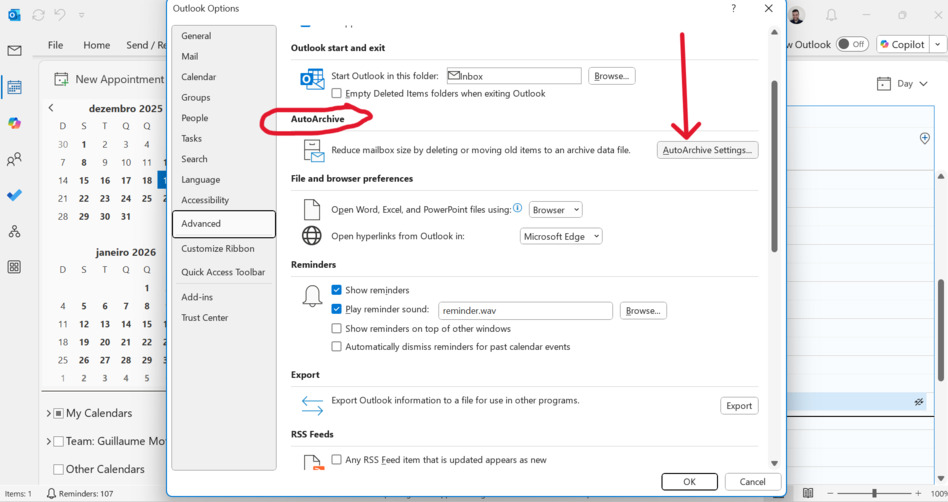Open the People view in the Outlook sidebar
The image size is (948, 502).
15,159
